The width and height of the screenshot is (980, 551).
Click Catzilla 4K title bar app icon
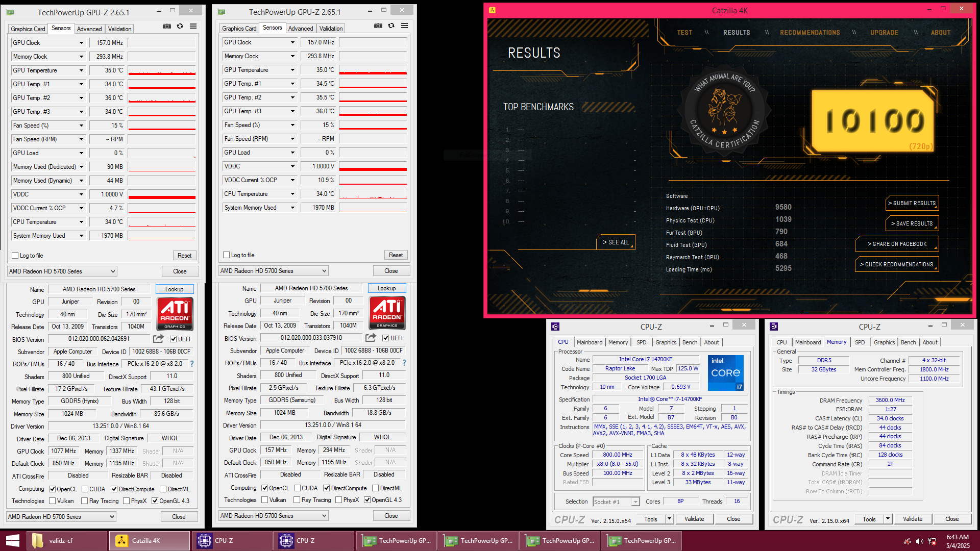click(x=492, y=10)
